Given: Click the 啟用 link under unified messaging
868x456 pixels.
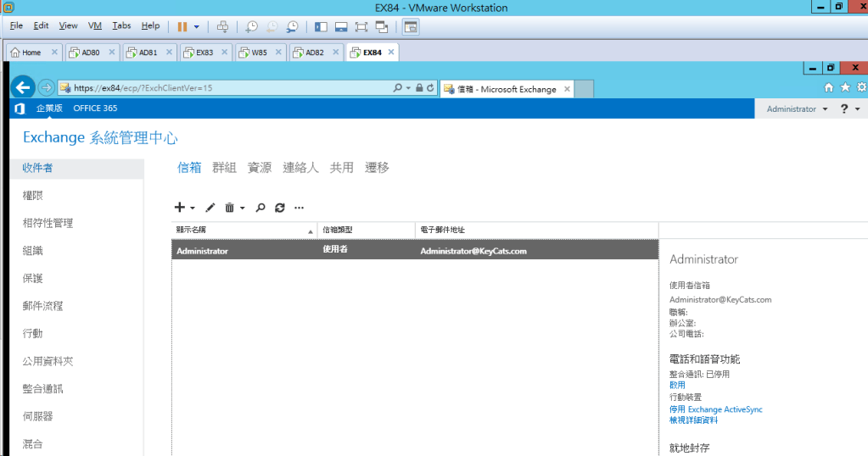Looking at the screenshot, I should [x=677, y=385].
